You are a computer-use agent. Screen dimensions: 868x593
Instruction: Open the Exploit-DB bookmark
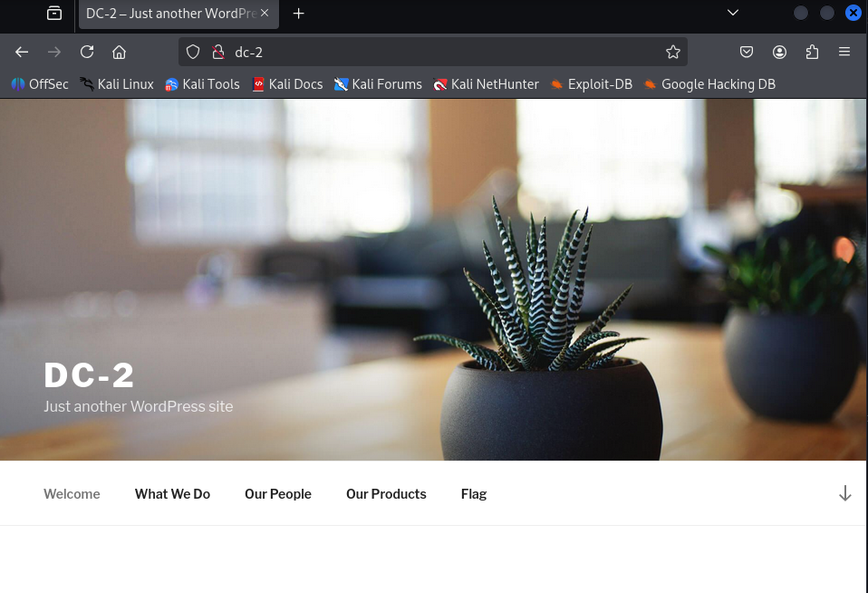pos(591,84)
